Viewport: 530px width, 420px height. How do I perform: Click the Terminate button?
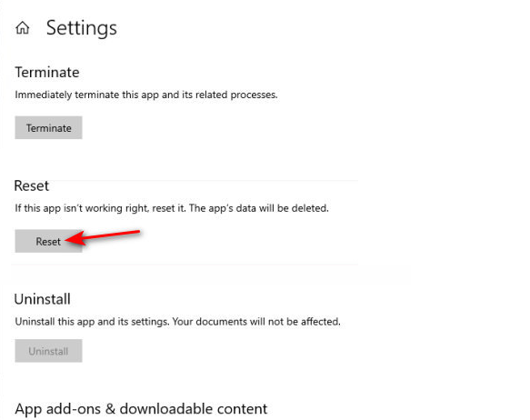tap(48, 127)
